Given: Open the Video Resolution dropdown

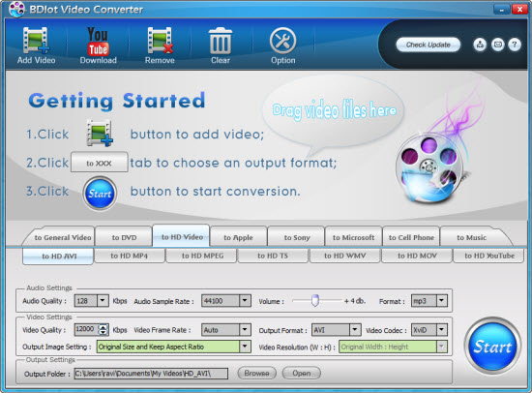Looking at the screenshot, I should pos(441,347).
